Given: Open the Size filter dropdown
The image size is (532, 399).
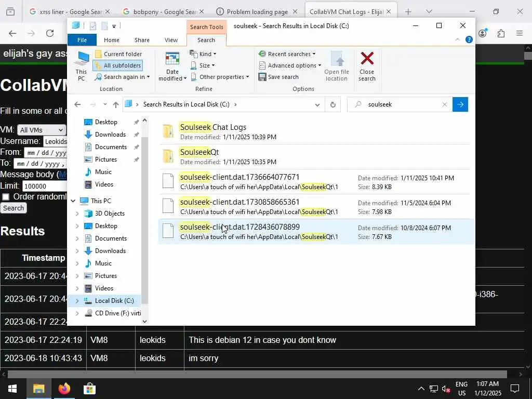Looking at the screenshot, I should tap(202, 65).
